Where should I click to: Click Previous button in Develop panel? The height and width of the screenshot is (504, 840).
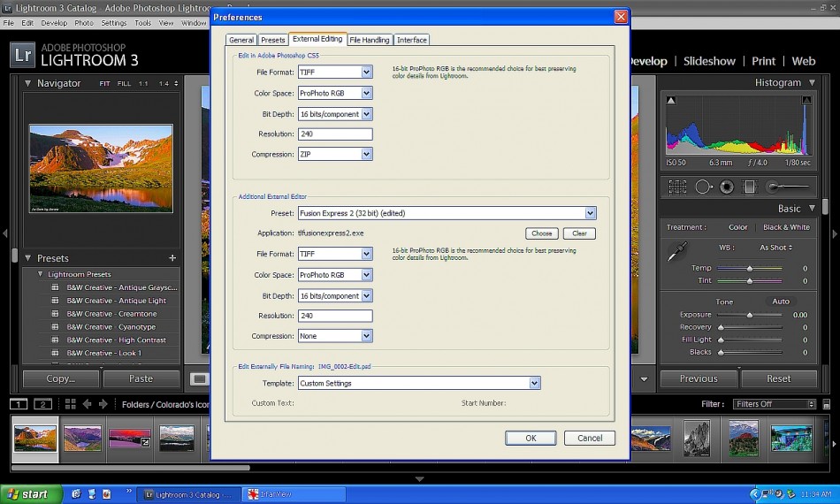coord(699,378)
